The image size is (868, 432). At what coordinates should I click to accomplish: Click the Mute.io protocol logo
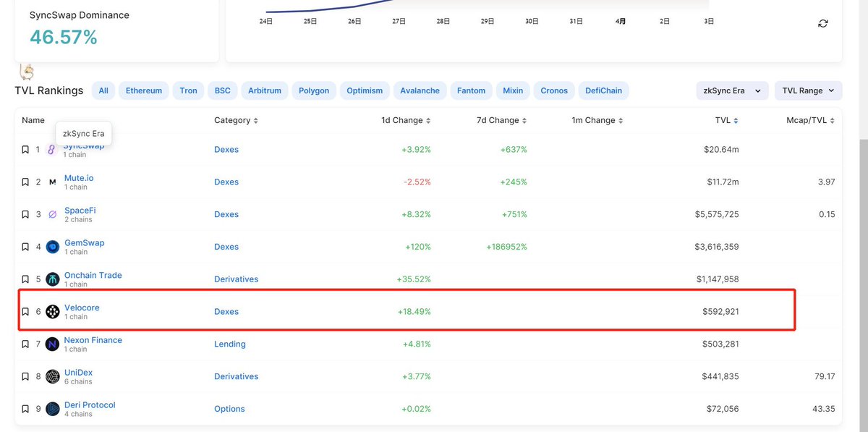[52, 182]
